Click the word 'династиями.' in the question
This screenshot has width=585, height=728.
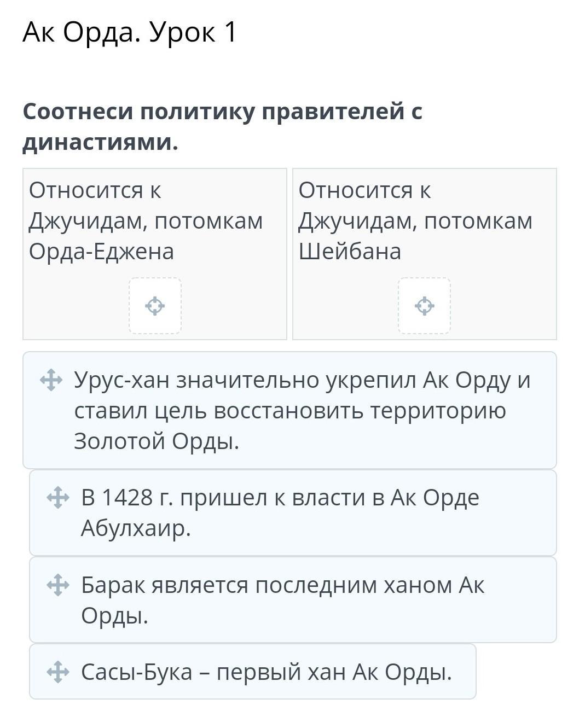pos(101,142)
